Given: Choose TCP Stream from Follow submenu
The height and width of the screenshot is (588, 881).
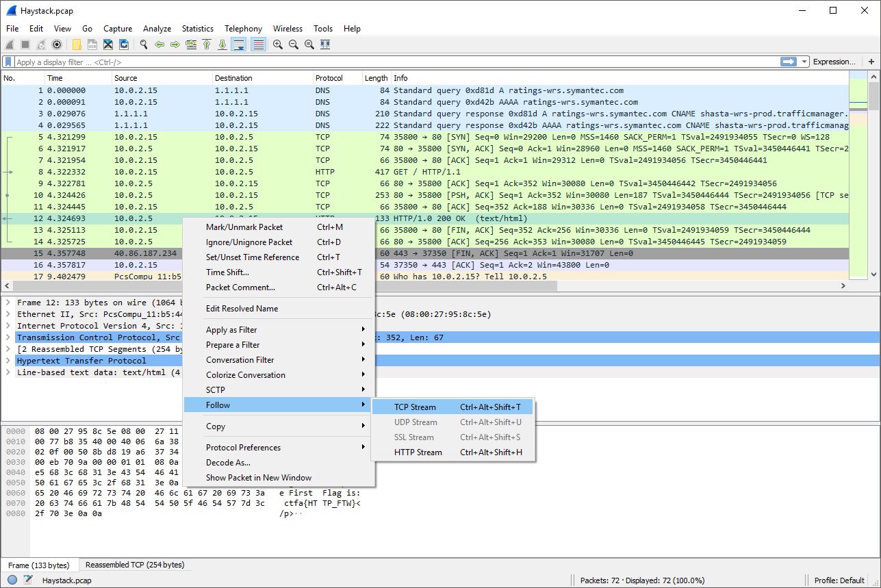Looking at the screenshot, I should pos(452,407).
